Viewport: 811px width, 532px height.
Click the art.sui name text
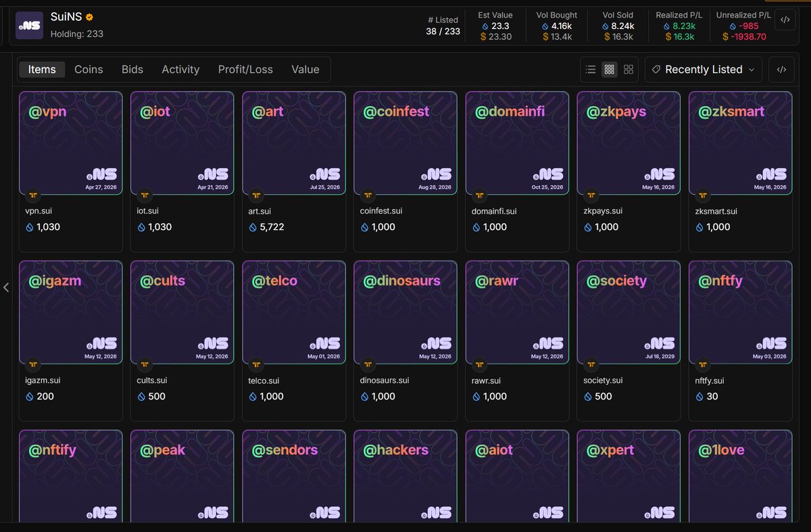coord(260,211)
